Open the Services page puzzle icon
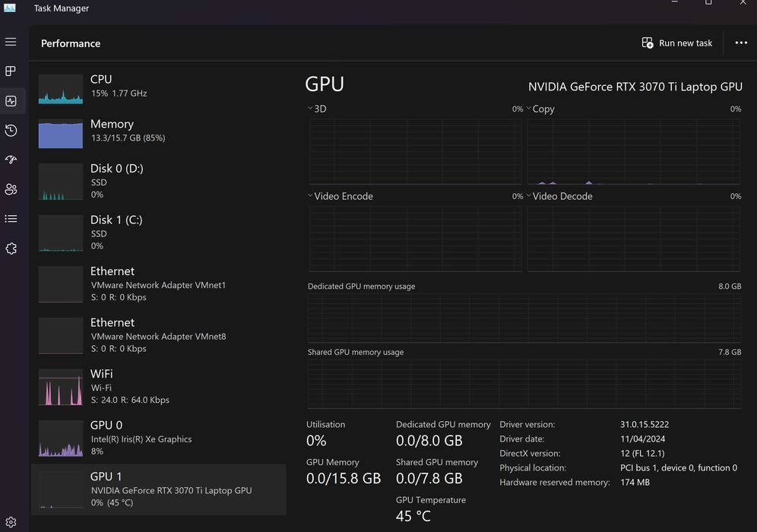The width and height of the screenshot is (757, 532). coord(11,249)
